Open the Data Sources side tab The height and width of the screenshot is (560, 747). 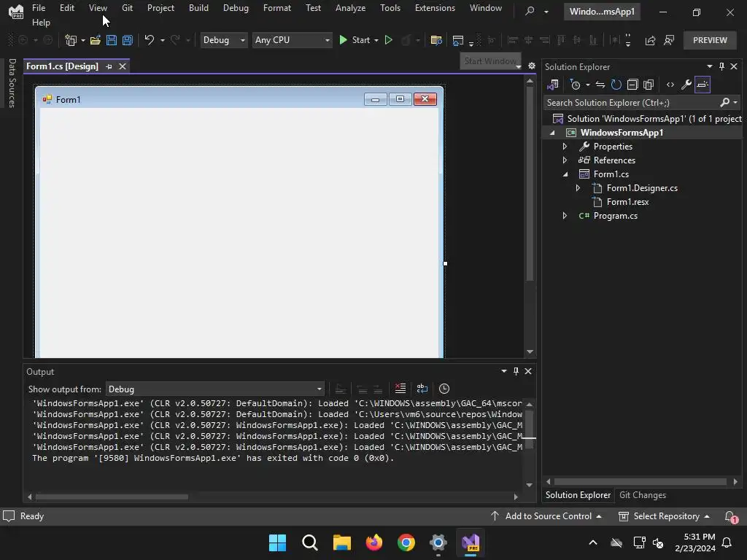(x=12, y=83)
